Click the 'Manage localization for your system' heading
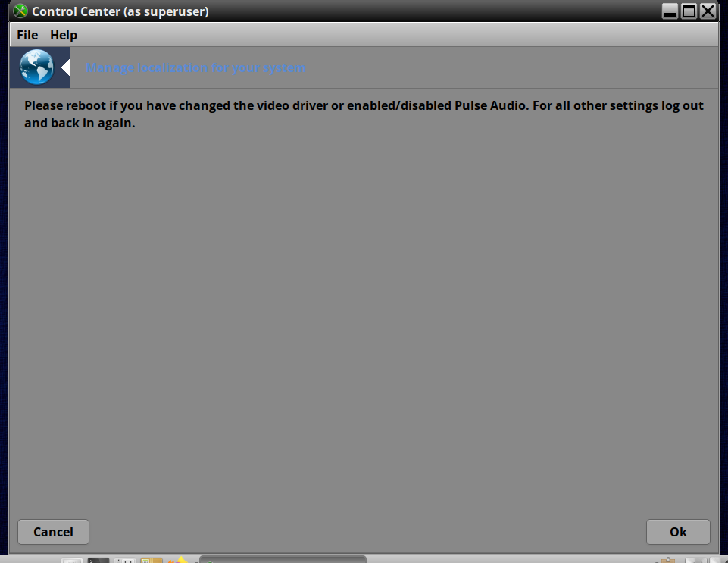Screen dimensions: 728x563 [x=196, y=68]
